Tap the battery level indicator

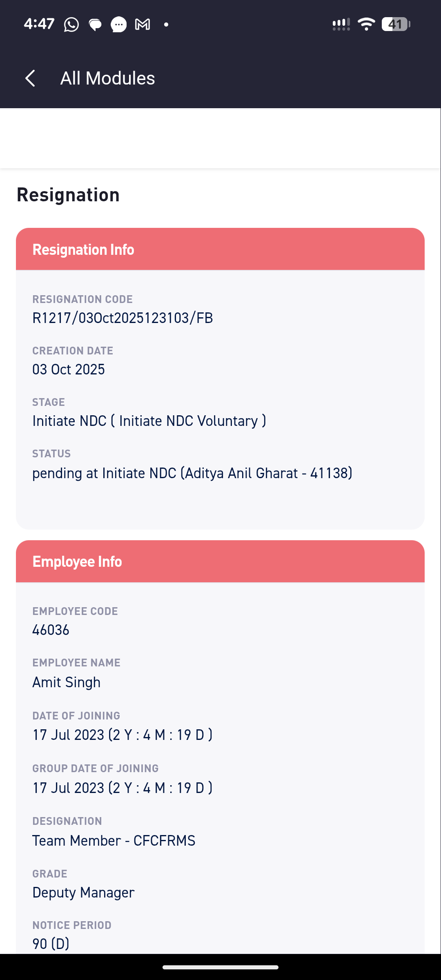pyautogui.click(x=396, y=24)
